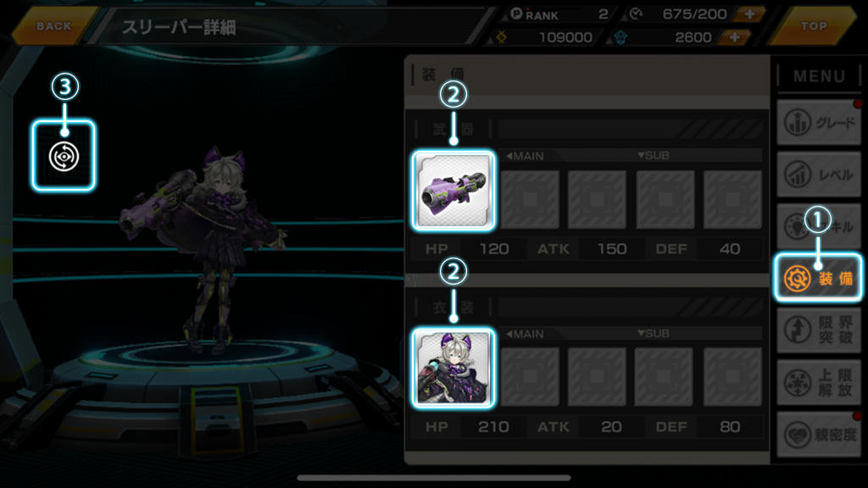This screenshot has width=868, height=488.
Task: Return to TOP screen button
Action: (x=813, y=26)
